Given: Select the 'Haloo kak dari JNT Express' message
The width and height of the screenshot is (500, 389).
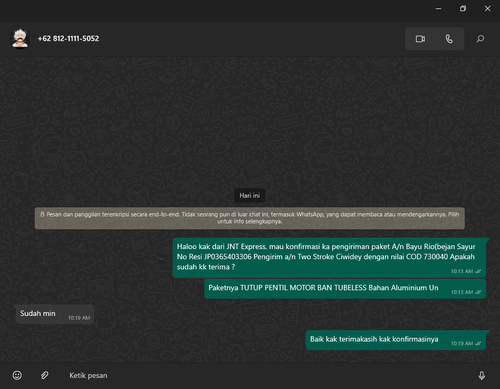Looking at the screenshot, I should pos(329,258).
